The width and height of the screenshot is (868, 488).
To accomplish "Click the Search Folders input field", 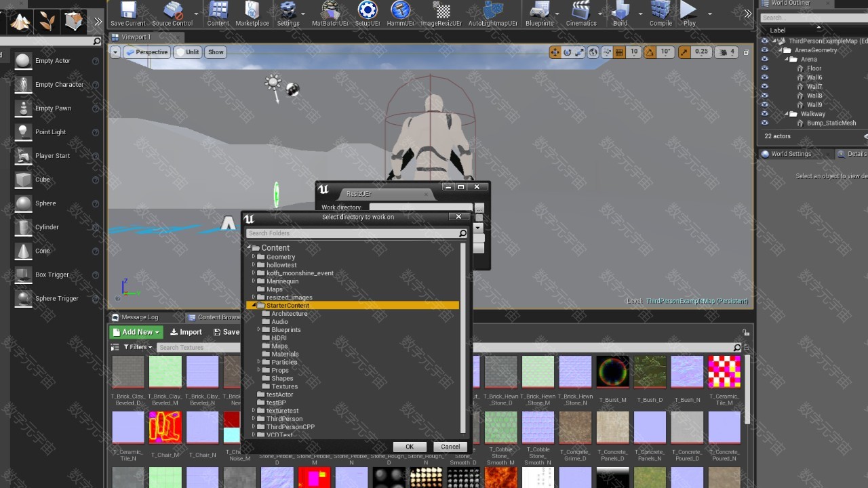I will [x=353, y=233].
